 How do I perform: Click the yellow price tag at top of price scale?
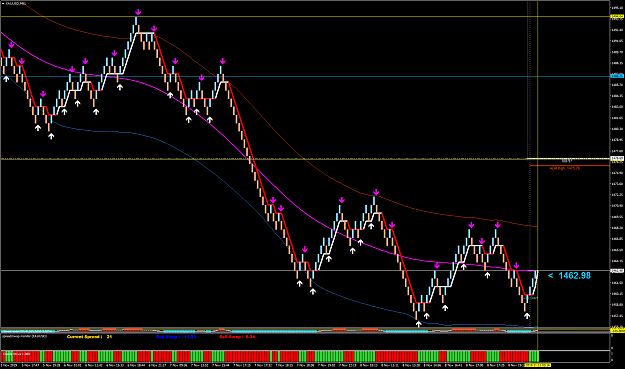[617, 17]
